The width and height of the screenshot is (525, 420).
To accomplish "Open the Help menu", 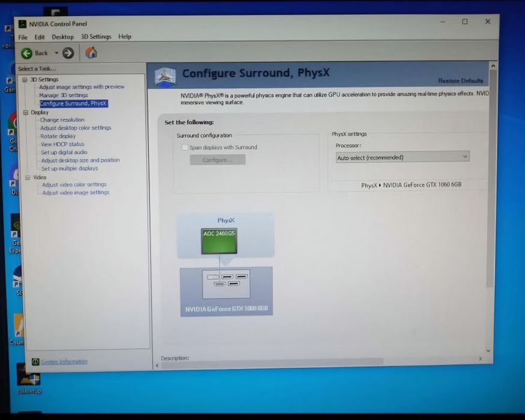I will pyautogui.click(x=124, y=37).
